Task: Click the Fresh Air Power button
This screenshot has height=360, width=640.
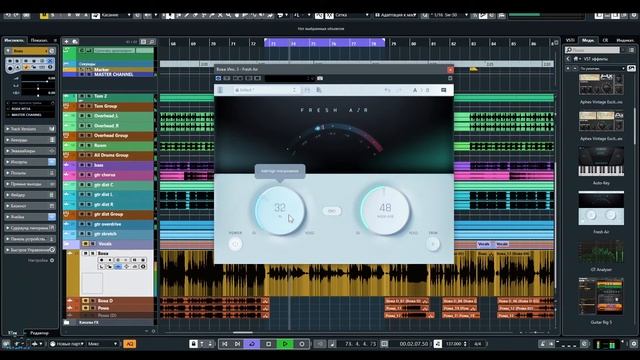Action: tap(235, 244)
